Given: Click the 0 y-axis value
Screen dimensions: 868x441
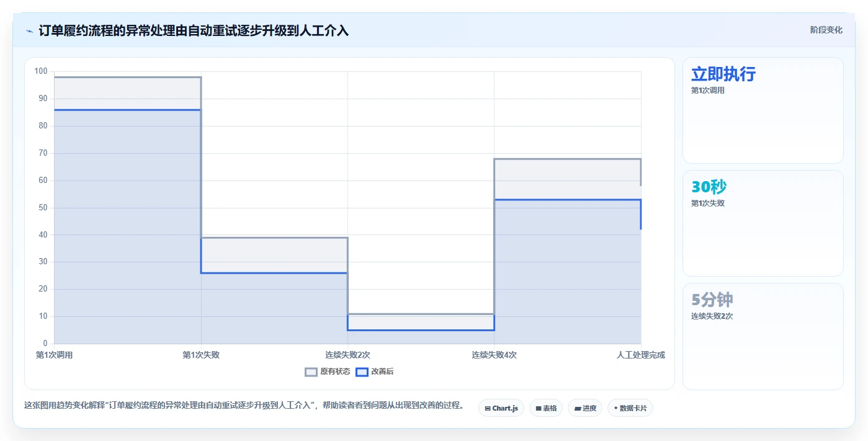Looking at the screenshot, I should [45, 344].
